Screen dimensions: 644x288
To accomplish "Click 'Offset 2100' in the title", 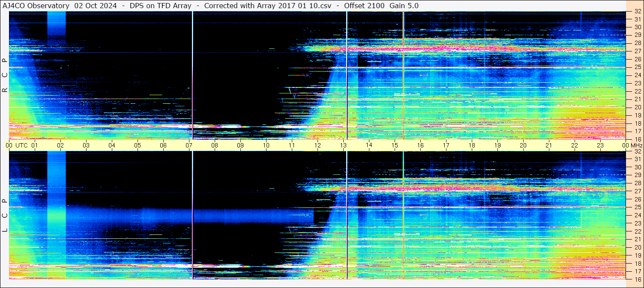I will [x=364, y=6].
